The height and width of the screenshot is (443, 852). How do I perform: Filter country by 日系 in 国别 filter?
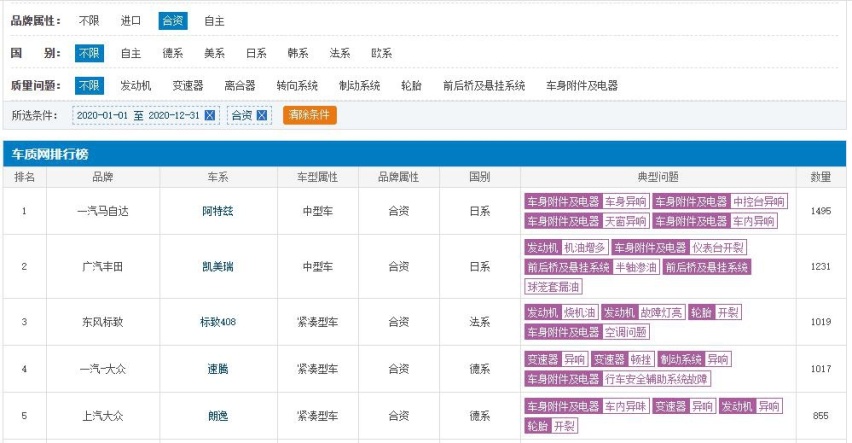click(256, 53)
